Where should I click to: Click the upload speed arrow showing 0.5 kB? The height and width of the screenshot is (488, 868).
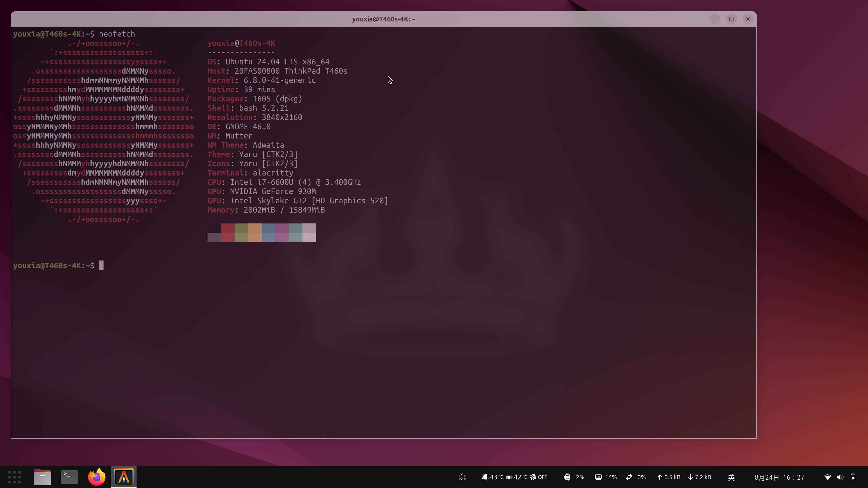coord(660,477)
